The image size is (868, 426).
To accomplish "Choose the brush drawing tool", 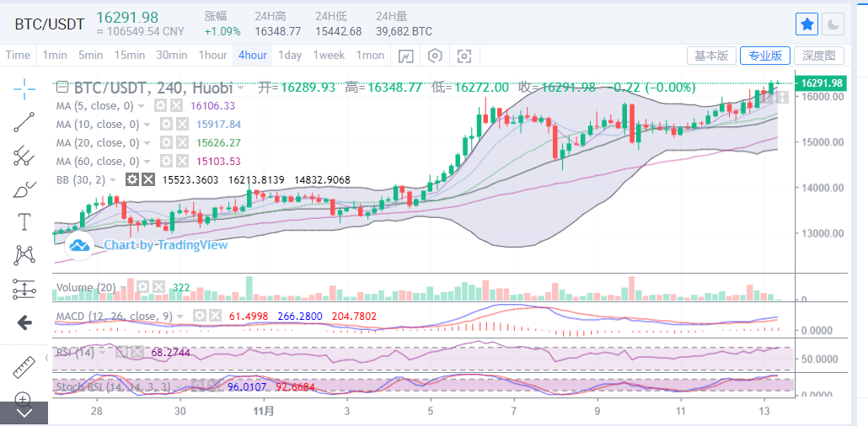I will (x=24, y=189).
